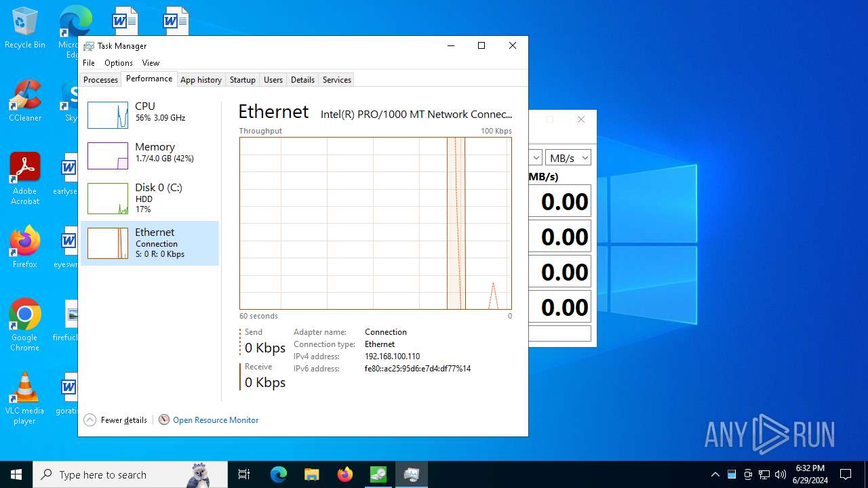
Task: Open the Adobe Acrobat desktop shortcut
Action: (25, 179)
